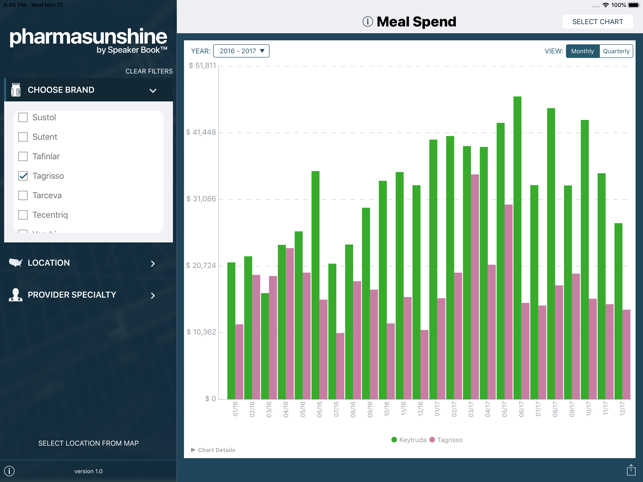Check the Tafinlar brand checkbox
Viewport: 643px width, 482px height.
[x=23, y=156]
